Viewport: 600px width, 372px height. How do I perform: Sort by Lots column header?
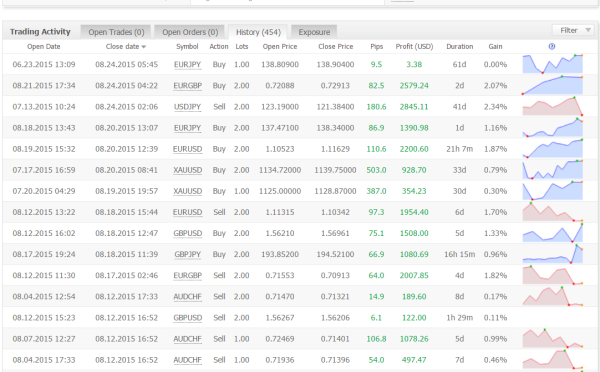(242, 47)
